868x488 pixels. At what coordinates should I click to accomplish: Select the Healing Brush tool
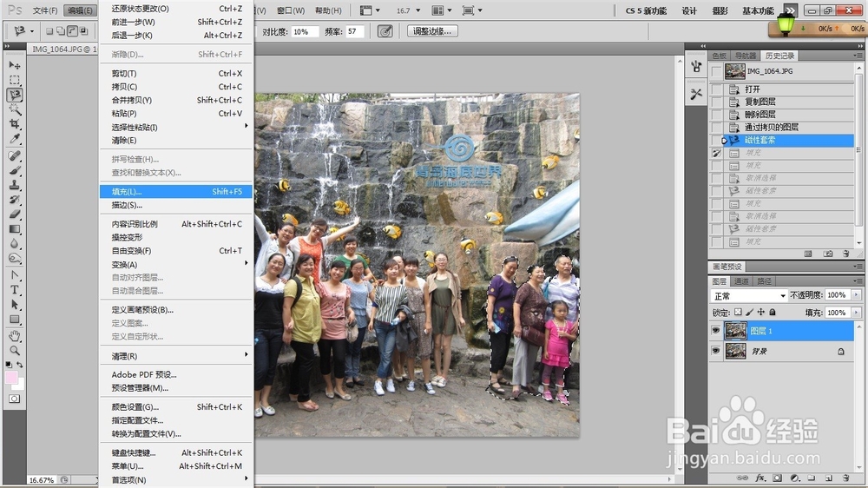pos(15,155)
